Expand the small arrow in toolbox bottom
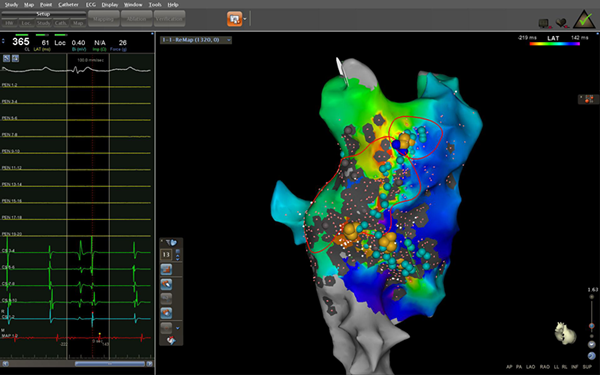 tap(177, 328)
